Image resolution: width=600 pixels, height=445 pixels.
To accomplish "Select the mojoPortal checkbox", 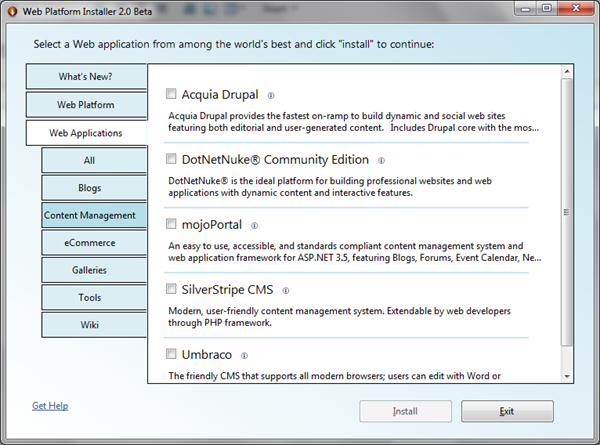I will (171, 224).
